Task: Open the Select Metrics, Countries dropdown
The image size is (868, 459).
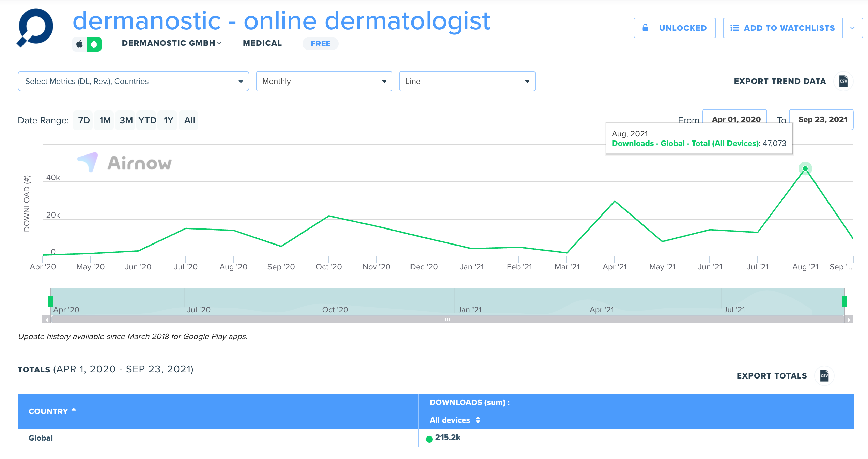Action: [x=133, y=81]
